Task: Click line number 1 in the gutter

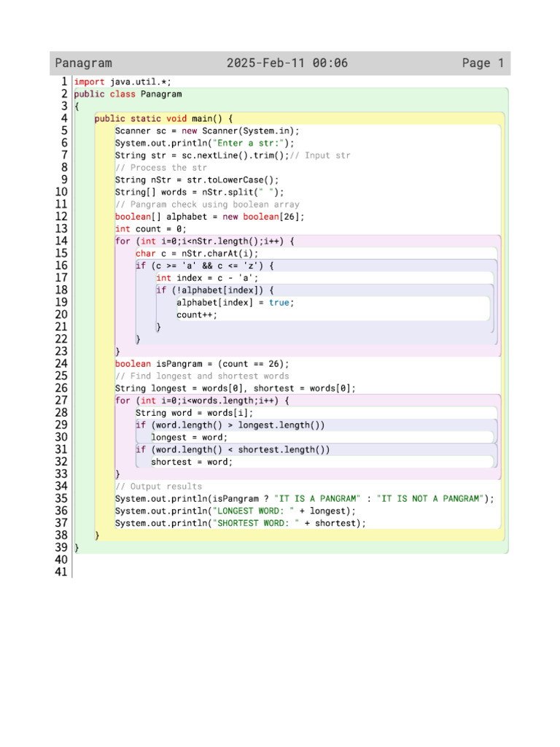Action: tap(64, 82)
